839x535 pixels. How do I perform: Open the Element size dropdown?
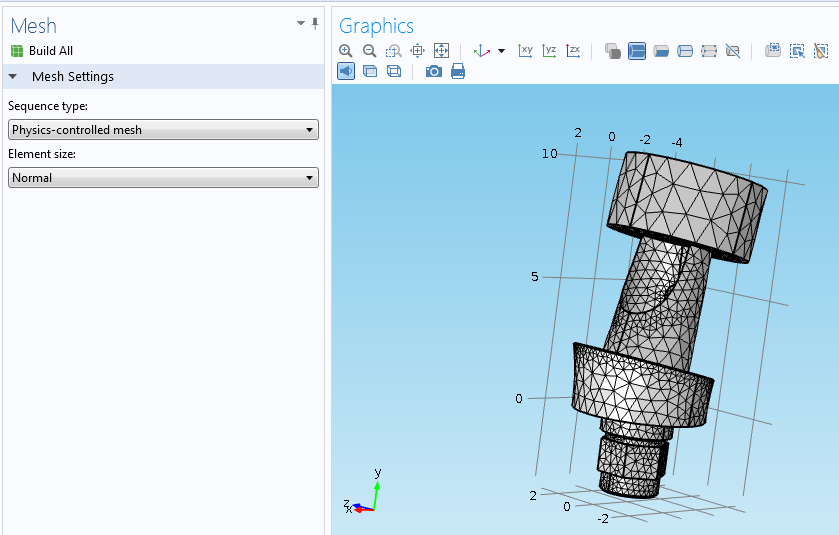(163, 178)
